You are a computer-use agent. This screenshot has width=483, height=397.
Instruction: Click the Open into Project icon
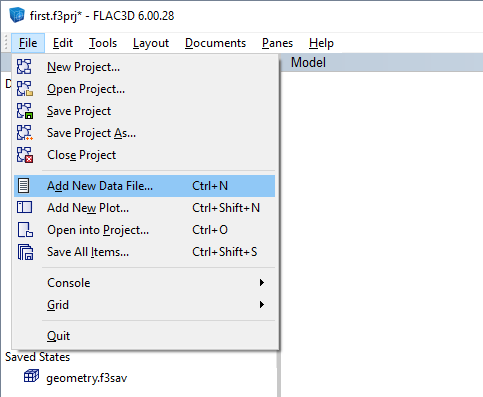point(25,230)
